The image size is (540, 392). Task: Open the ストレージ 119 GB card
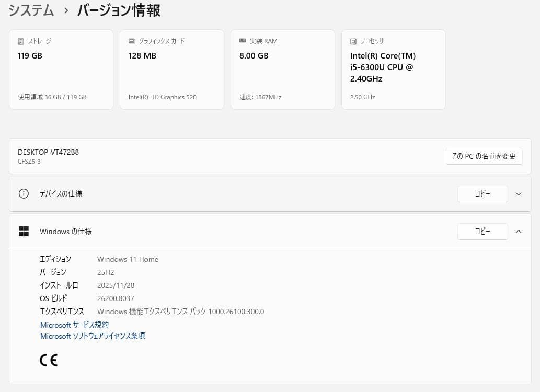click(61, 70)
